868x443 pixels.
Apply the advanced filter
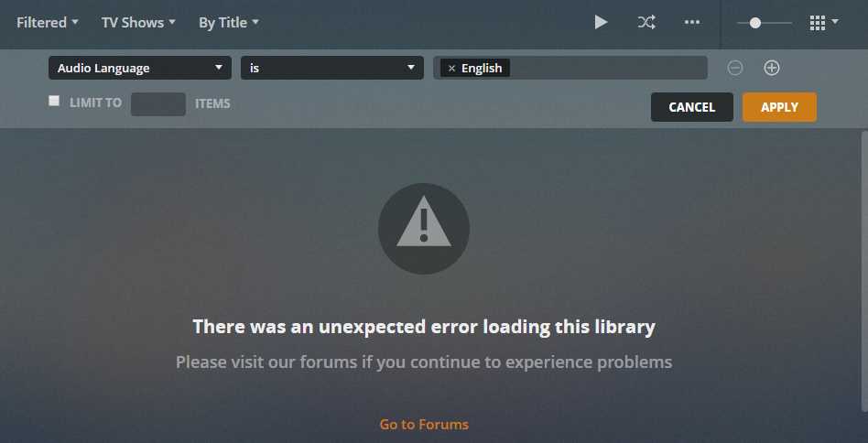(x=779, y=107)
